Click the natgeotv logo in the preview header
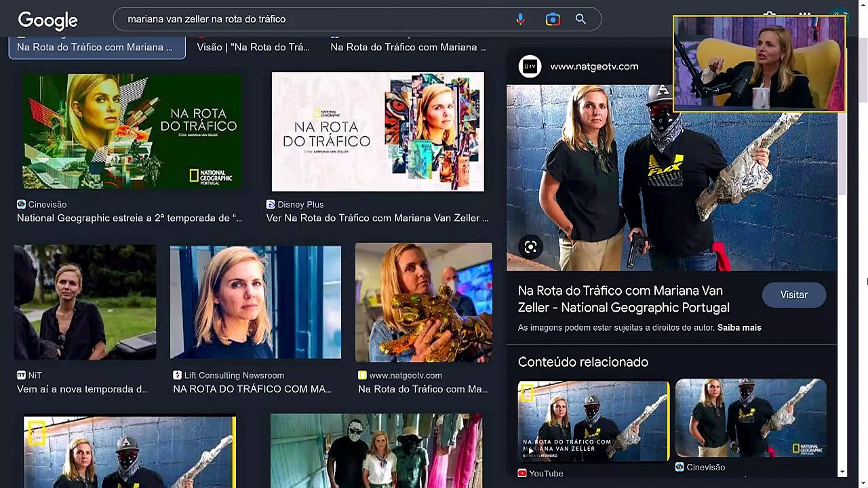The height and width of the screenshot is (488, 868). (x=530, y=66)
